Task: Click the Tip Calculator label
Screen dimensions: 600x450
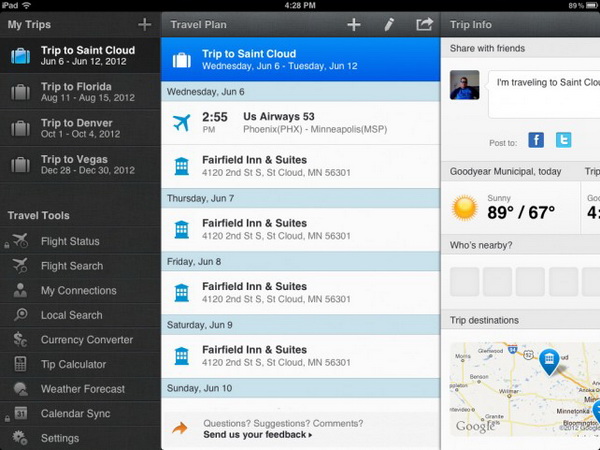Action: click(73, 364)
